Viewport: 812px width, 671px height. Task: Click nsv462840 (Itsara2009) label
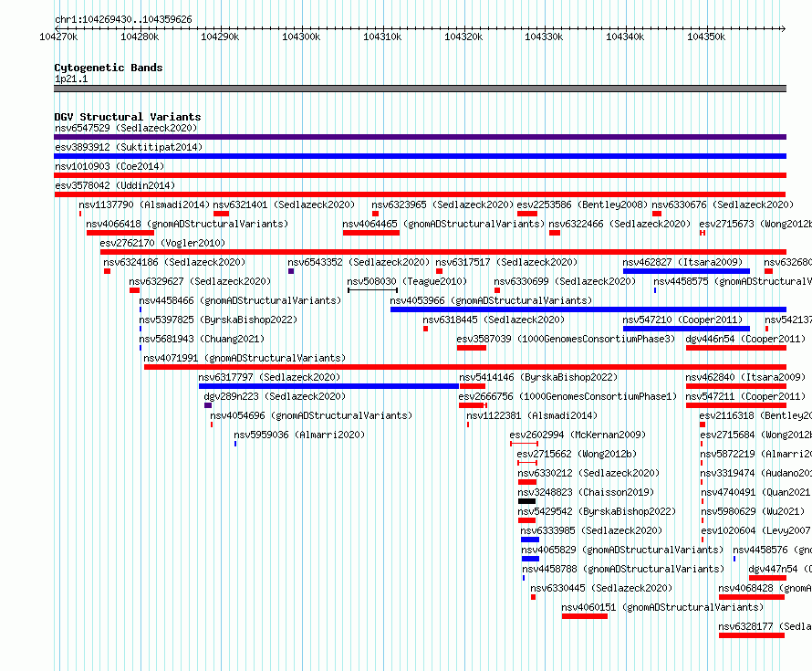tap(745, 377)
